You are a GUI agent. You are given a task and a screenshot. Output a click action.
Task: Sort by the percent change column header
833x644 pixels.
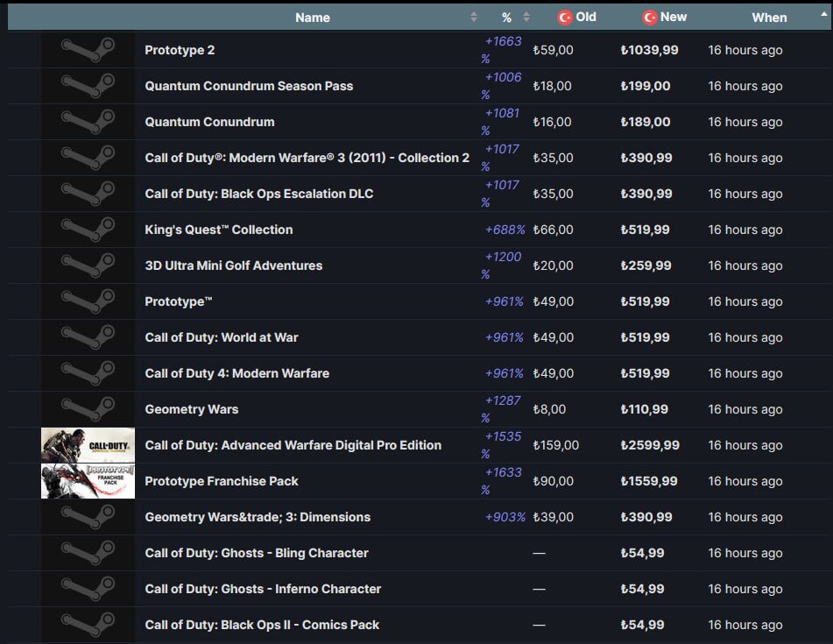[x=506, y=18]
